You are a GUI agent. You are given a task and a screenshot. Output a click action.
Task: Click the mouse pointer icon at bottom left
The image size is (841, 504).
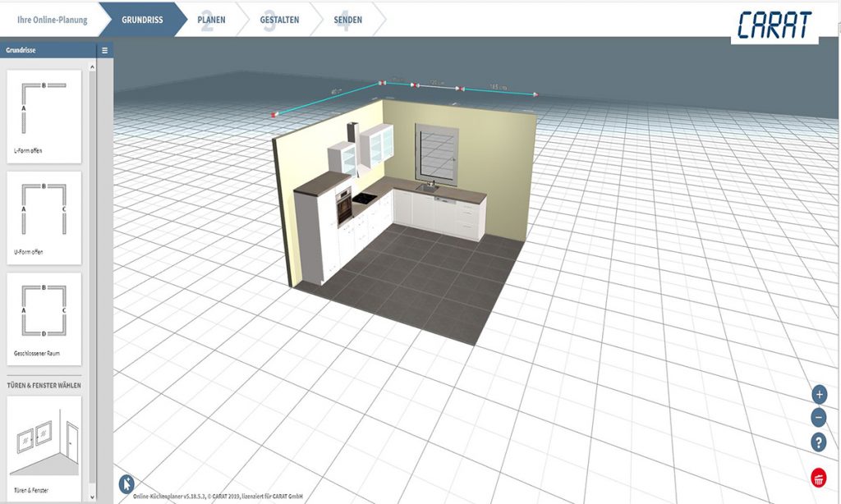[x=126, y=483]
